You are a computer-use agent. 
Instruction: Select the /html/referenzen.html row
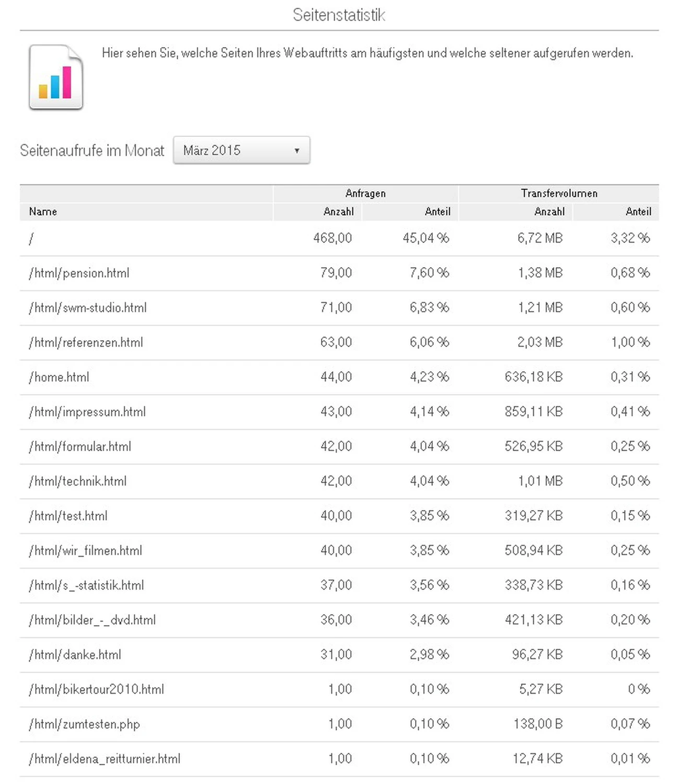tap(86, 342)
